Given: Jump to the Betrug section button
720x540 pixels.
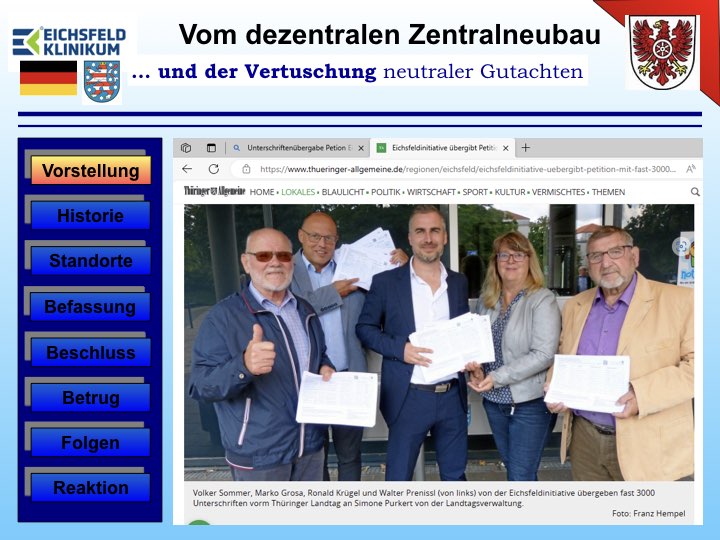Looking at the screenshot, I should (90, 397).
